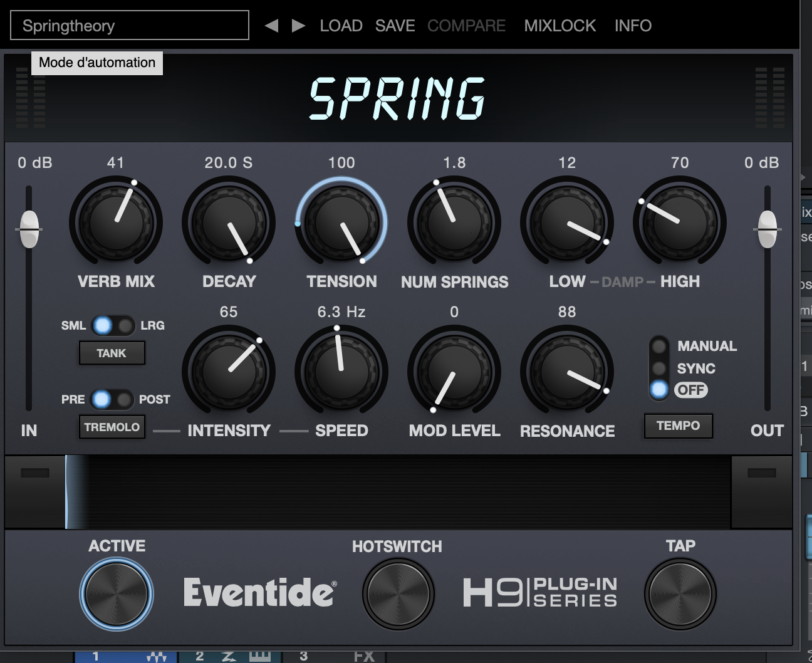Click the NUM SPRINGS value 1.8
Screen dimensions: 812x663
pos(454,163)
